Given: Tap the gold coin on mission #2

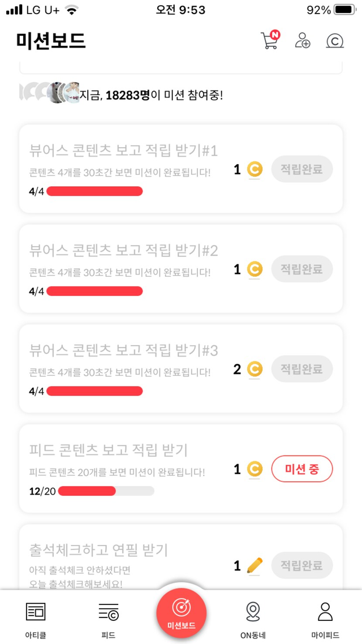Looking at the screenshot, I should coord(255,269).
